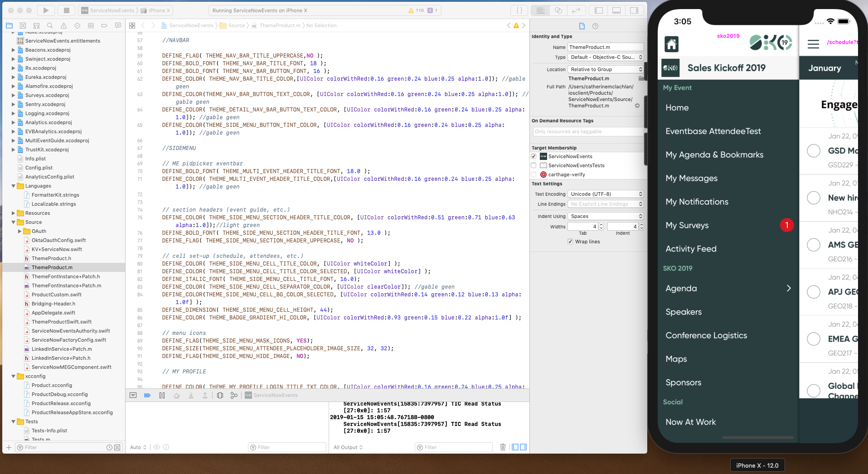
Task: Toggle the carthage-verify target membership
Action: (x=533, y=174)
